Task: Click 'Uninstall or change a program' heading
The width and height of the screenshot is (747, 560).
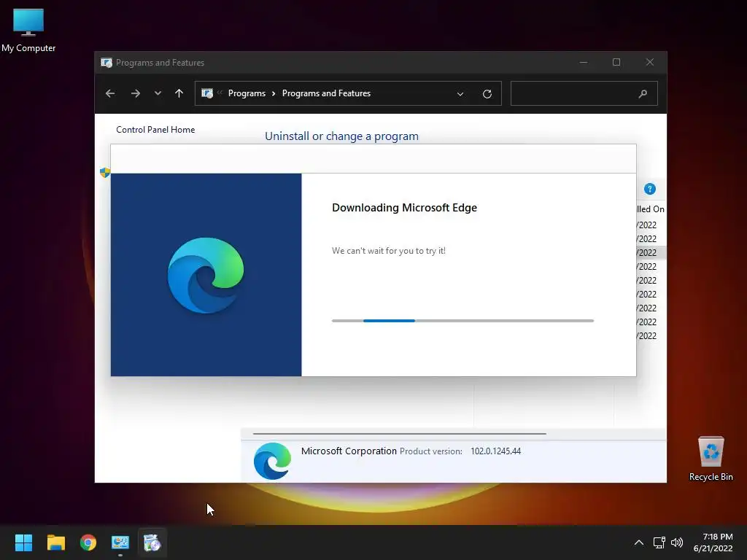Action: coord(341,136)
